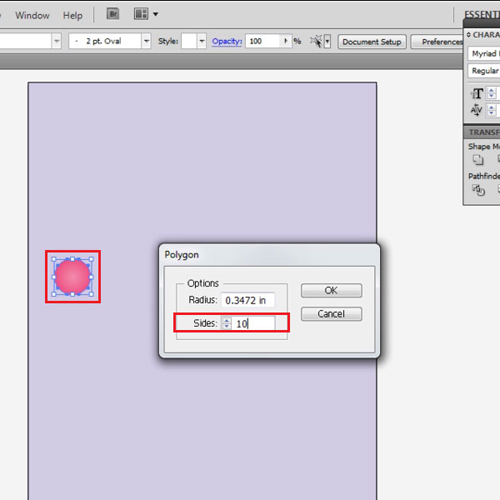Adjust the font size stepper arrows
This screenshot has width=500, height=500.
coord(492,93)
